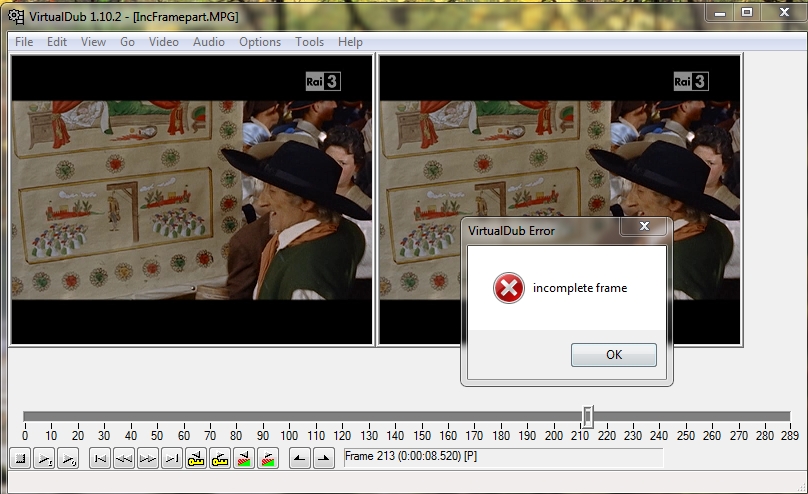The width and height of the screenshot is (808, 494).
Task: Click the timeline position slider handle
Action: click(x=588, y=417)
